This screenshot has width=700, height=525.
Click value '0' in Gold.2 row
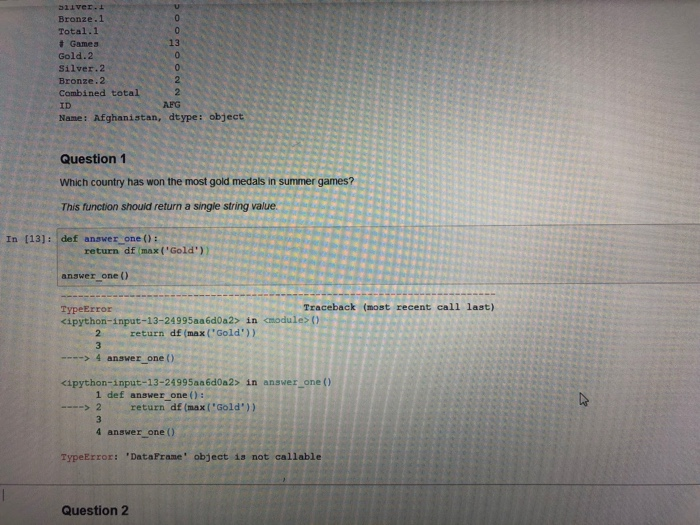(x=177, y=55)
